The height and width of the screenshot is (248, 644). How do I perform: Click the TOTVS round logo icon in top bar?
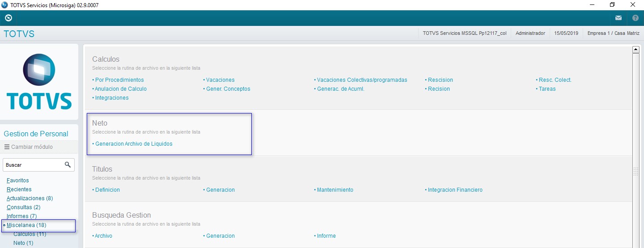point(8,18)
